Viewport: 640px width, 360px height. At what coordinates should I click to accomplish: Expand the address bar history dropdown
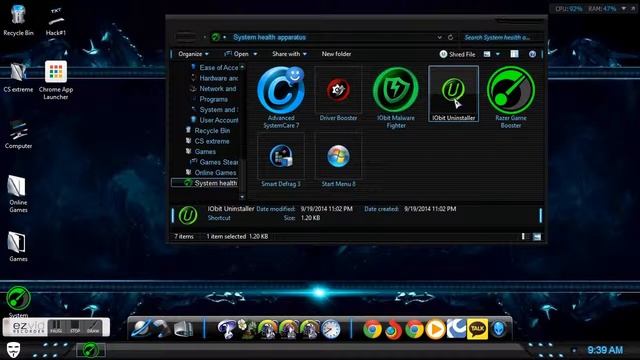[440, 37]
